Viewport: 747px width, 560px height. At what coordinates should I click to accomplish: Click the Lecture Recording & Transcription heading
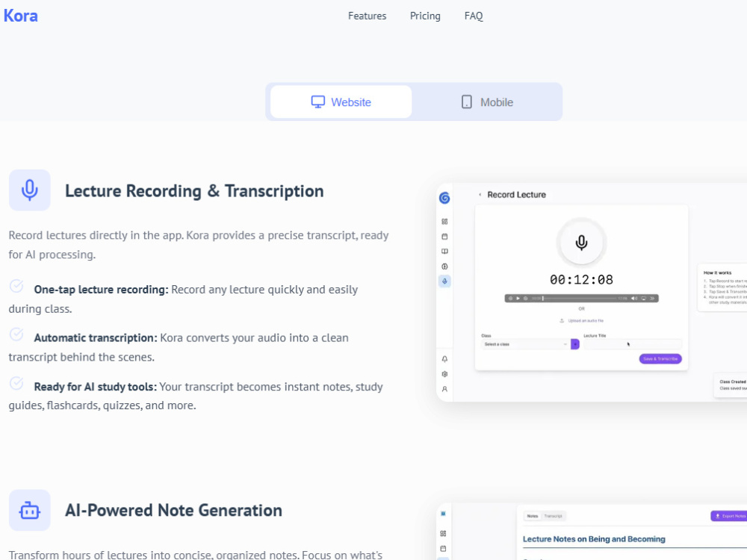tap(194, 191)
